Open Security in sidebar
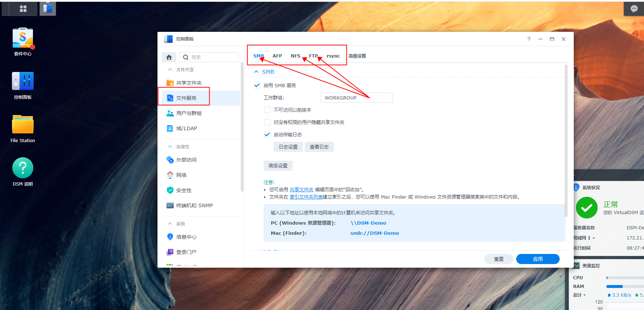The image size is (644, 310). click(x=201, y=190)
